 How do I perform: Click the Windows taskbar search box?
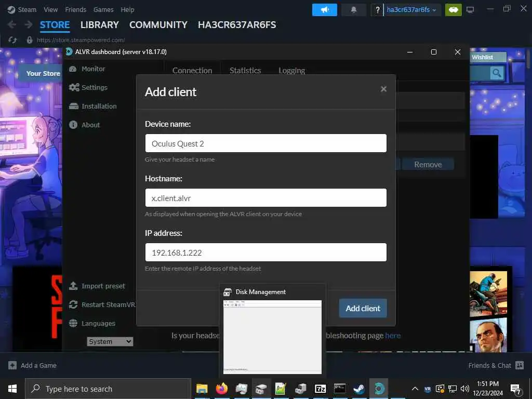108,389
